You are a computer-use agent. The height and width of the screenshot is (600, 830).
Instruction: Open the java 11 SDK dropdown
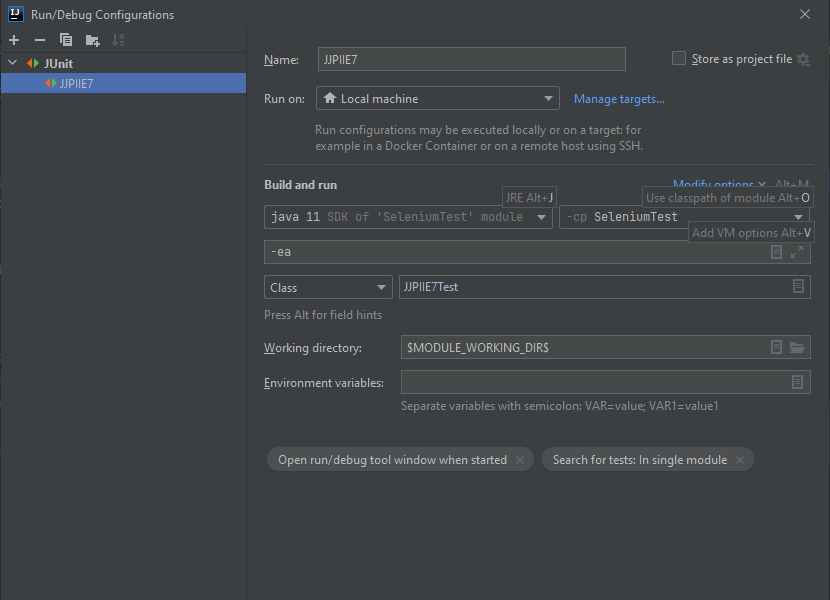click(408, 217)
